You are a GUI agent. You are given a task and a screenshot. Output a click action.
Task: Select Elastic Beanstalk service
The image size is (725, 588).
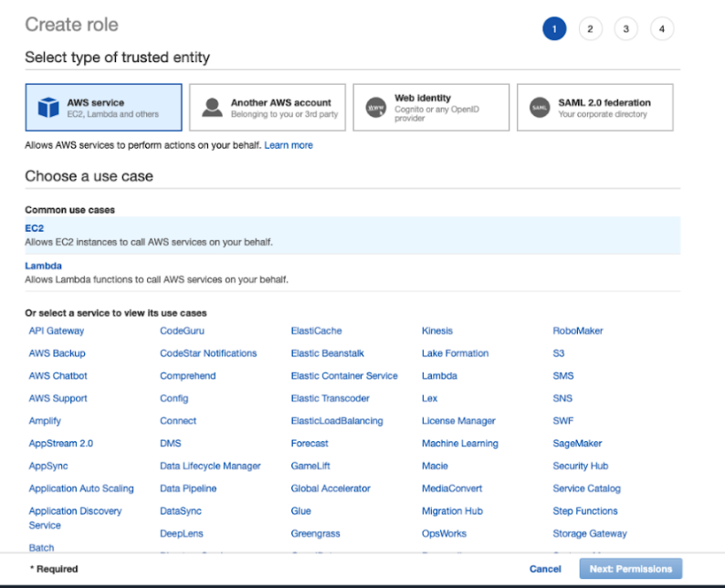[x=328, y=353]
